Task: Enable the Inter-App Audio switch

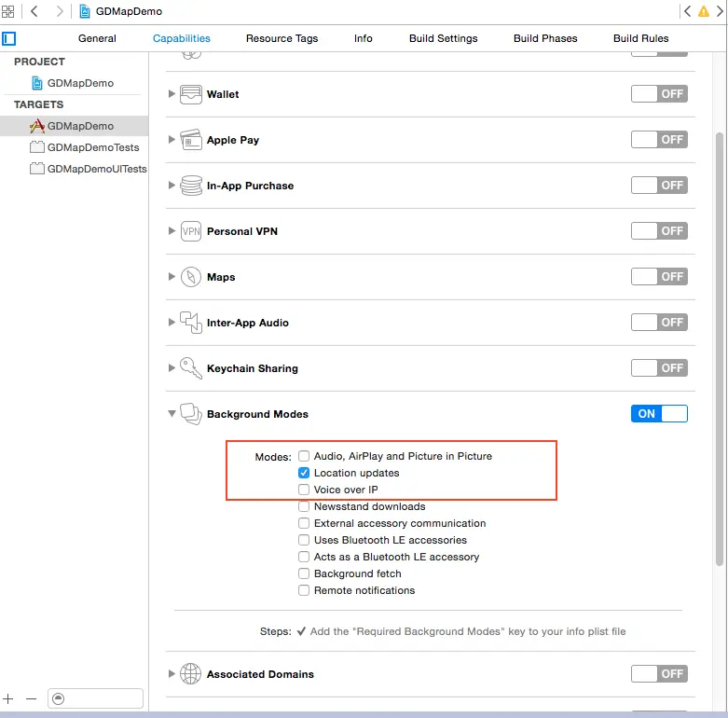Action: 659,323
